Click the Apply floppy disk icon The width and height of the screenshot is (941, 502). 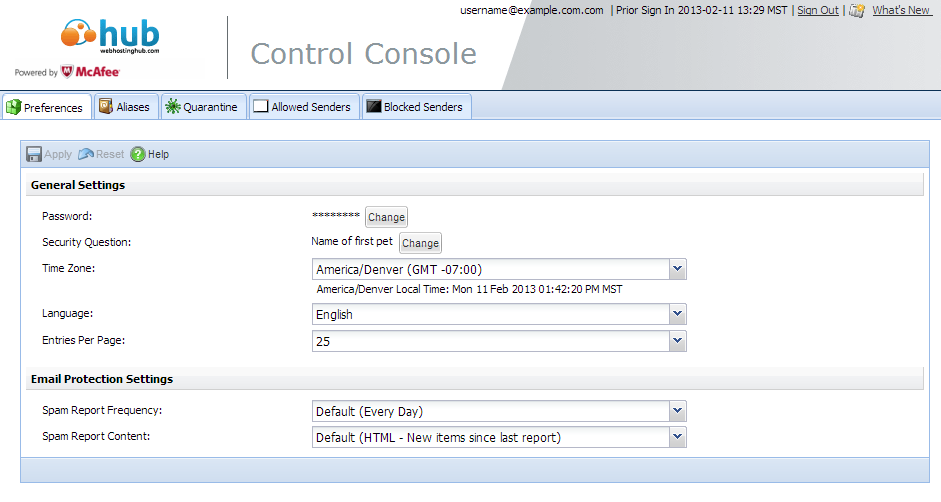[x=34, y=154]
